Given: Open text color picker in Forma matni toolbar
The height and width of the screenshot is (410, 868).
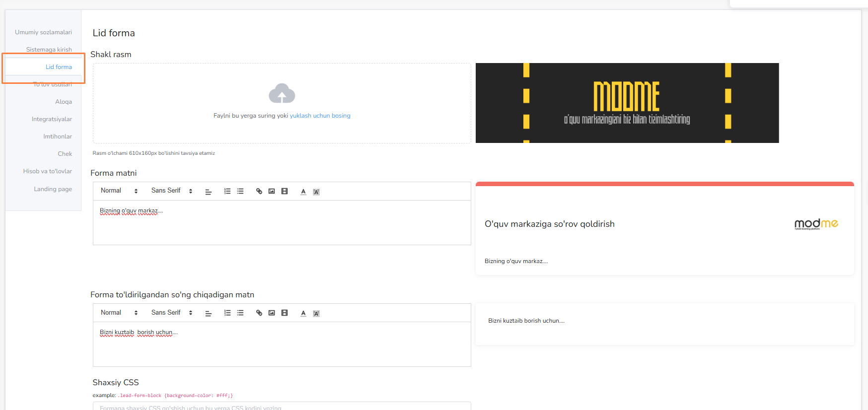Looking at the screenshot, I should coord(303,192).
